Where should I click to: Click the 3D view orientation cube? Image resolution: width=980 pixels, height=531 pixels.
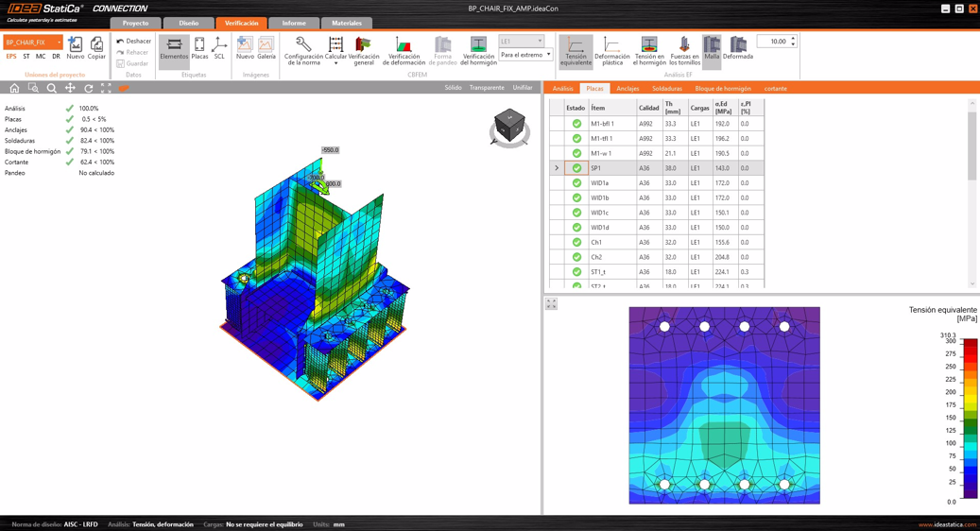pyautogui.click(x=509, y=127)
